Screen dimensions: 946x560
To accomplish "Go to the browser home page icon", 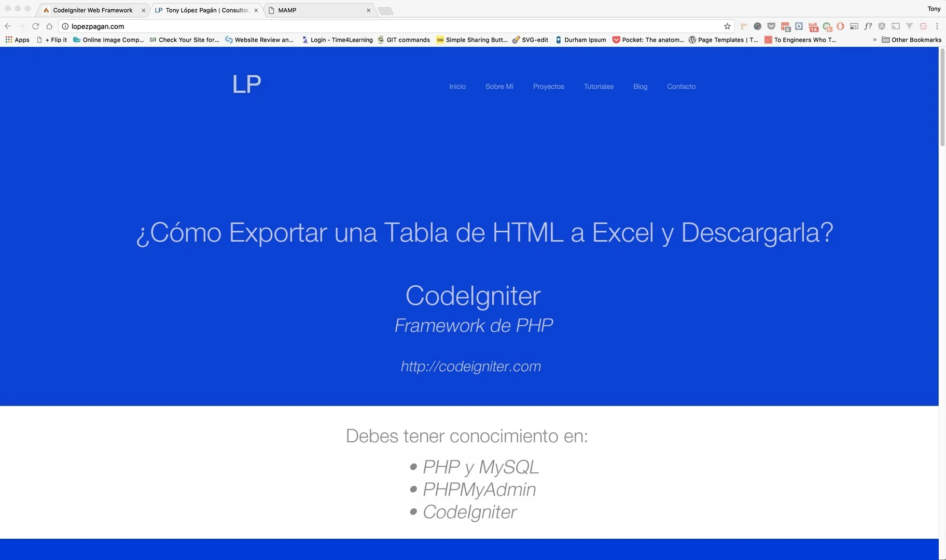I will 49,26.
